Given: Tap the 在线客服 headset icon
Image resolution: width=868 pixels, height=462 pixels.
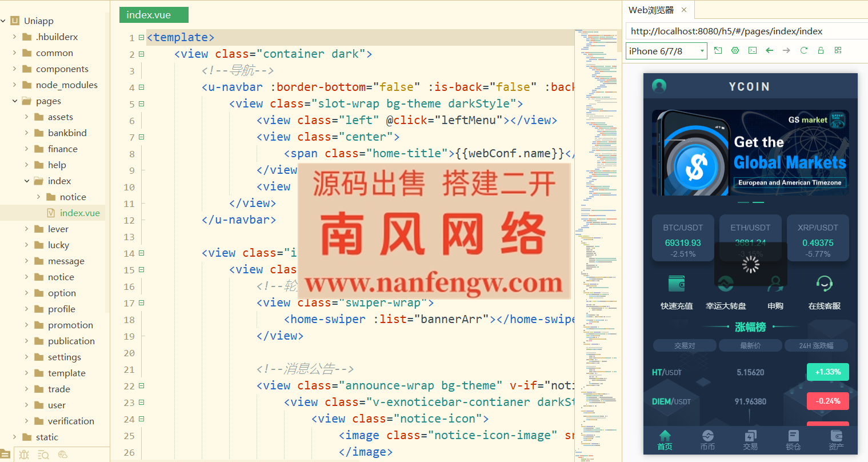Looking at the screenshot, I should click(824, 284).
